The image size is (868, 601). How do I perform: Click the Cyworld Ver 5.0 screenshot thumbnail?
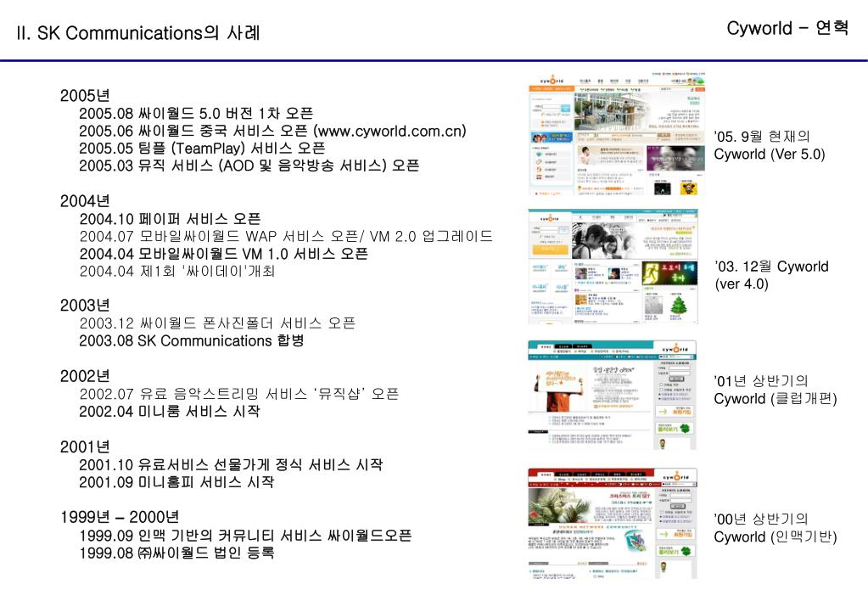coord(617,133)
